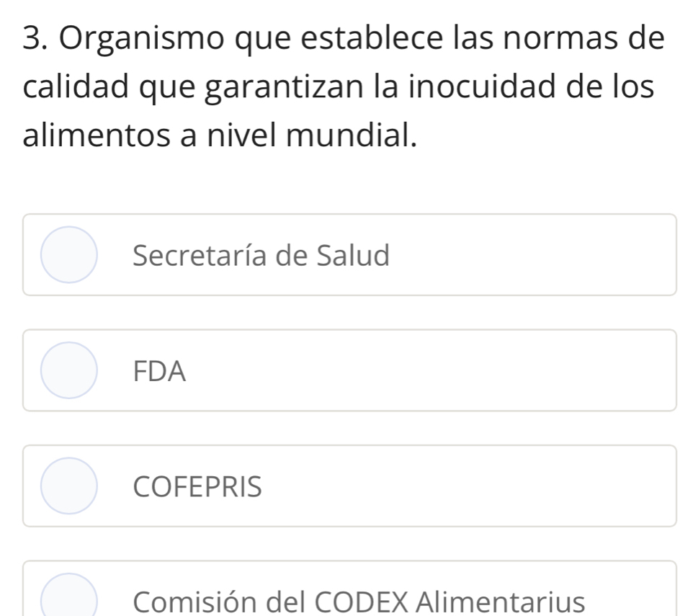Choose the FDA radio button
Screen dimensions: 680x616
(x=68, y=370)
